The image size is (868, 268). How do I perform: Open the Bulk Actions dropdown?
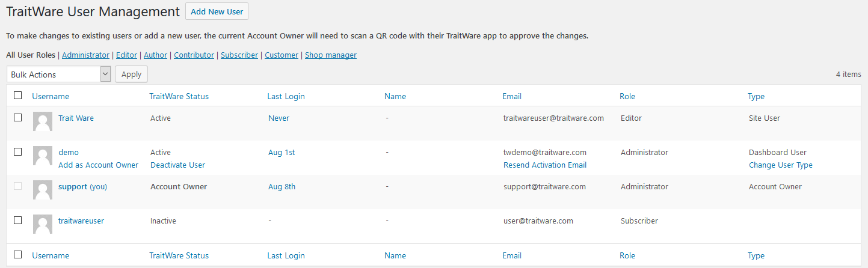click(x=59, y=74)
